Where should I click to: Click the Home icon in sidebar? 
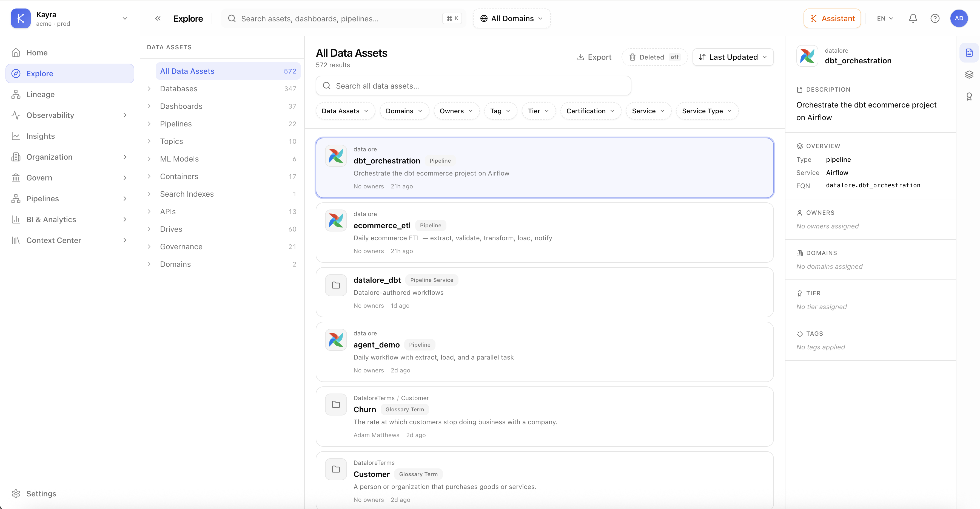[x=16, y=53]
